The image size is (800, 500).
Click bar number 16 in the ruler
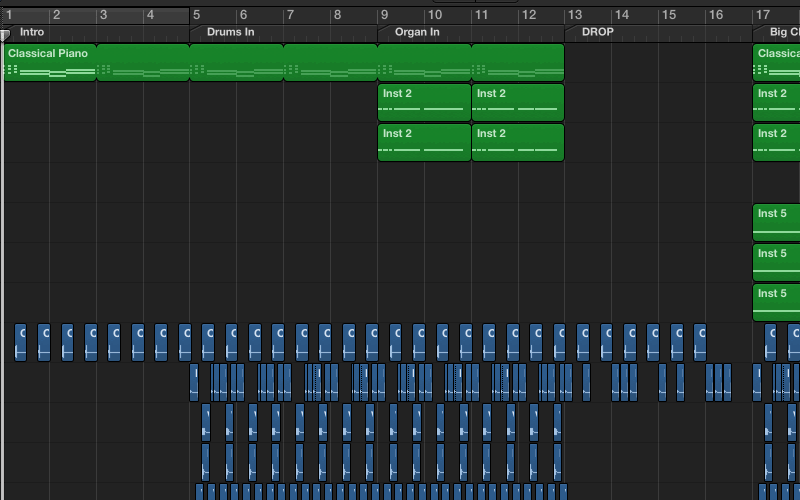[x=716, y=15]
